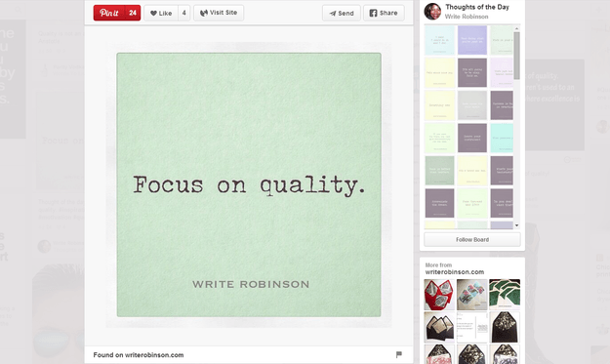Share the pin on Facebook

[x=384, y=14]
